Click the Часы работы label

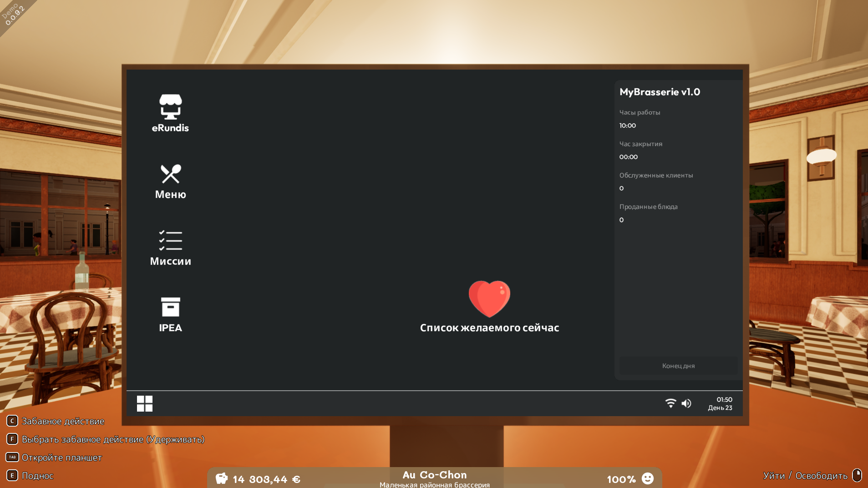[x=640, y=112]
